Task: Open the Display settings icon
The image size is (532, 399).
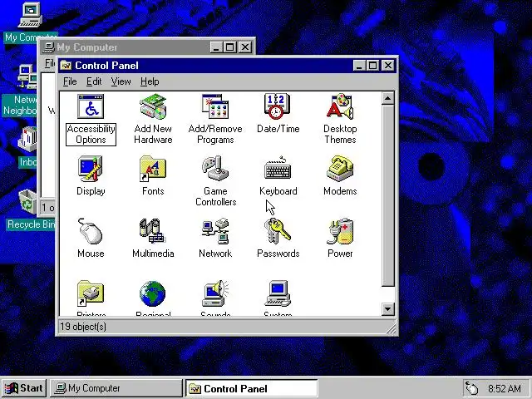Action: [91, 169]
